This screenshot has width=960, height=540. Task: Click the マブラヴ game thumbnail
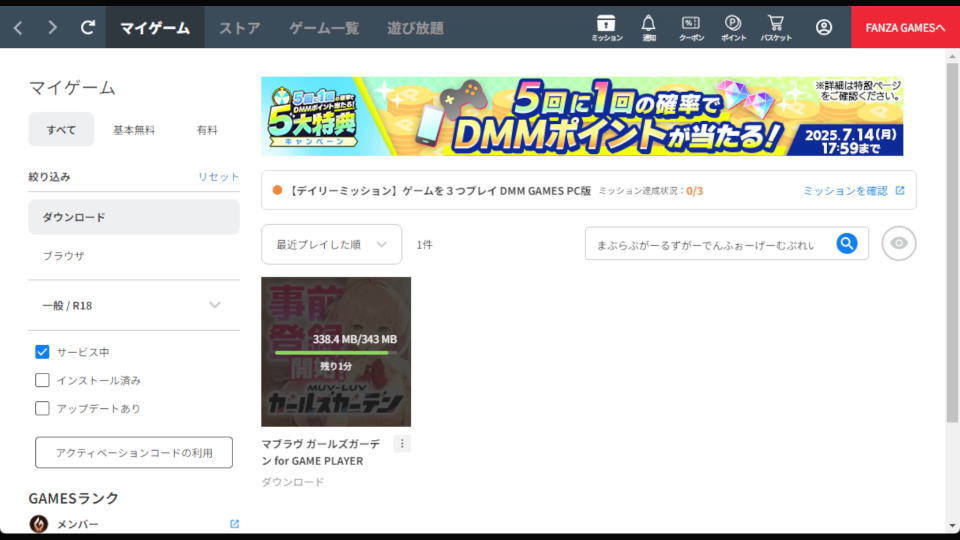click(x=336, y=351)
